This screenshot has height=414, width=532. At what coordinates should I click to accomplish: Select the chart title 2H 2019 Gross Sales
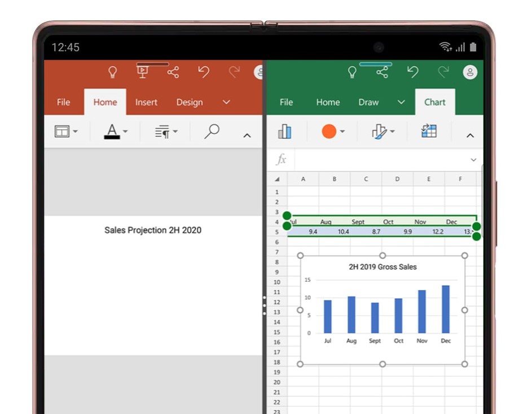(x=382, y=267)
